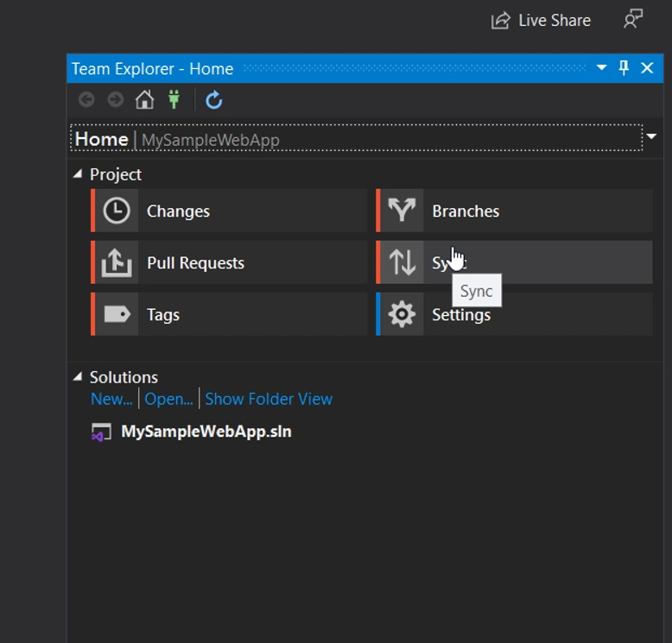Image resolution: width=672 pixels, height=643 pixels.
Task: Collapse the Solutions section
Action: click(78, 377)
